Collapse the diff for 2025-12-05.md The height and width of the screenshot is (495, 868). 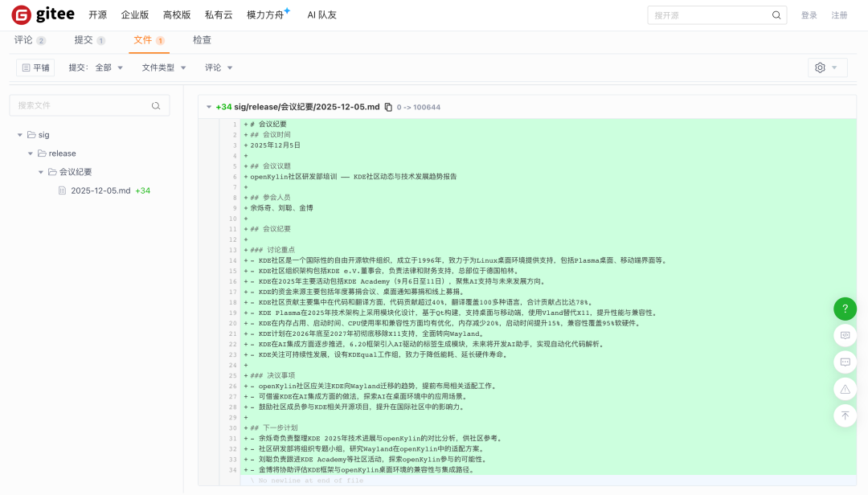(x=211, y=106)
